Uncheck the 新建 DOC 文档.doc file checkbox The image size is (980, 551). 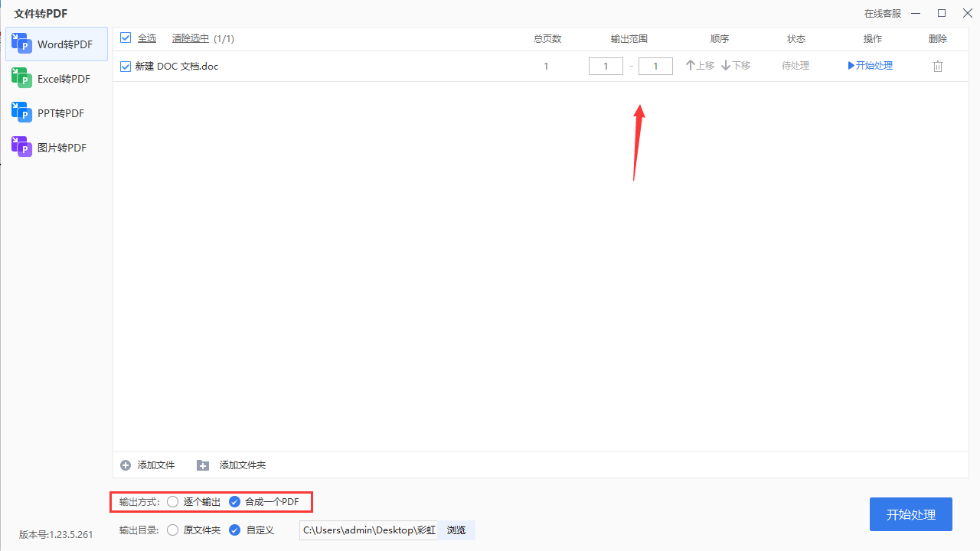pyautogui.click(x=126, y=67)
